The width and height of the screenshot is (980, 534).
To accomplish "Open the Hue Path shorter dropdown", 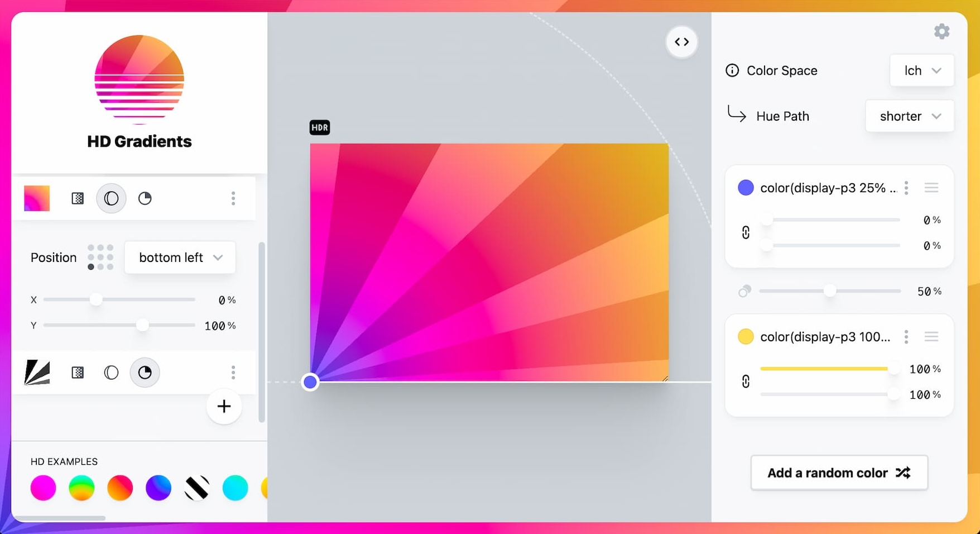I will tap(909, 116).
